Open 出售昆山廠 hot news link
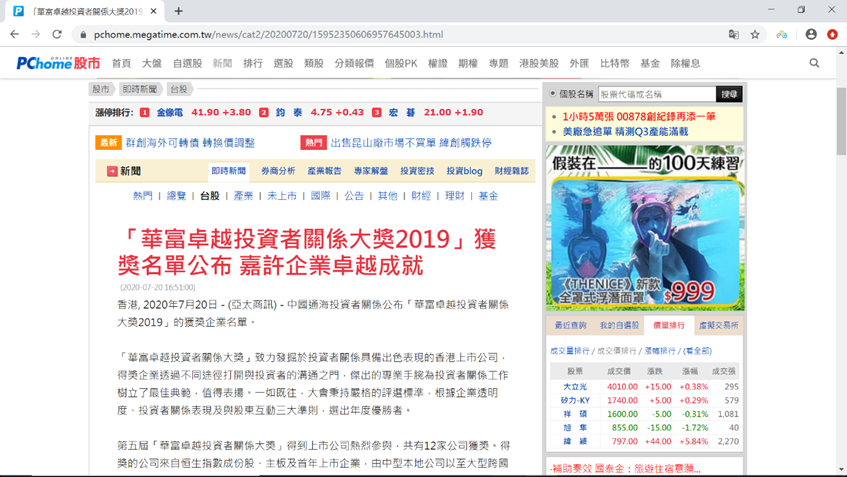This screenshot has width=847, height=477. (x=411, y=143)
